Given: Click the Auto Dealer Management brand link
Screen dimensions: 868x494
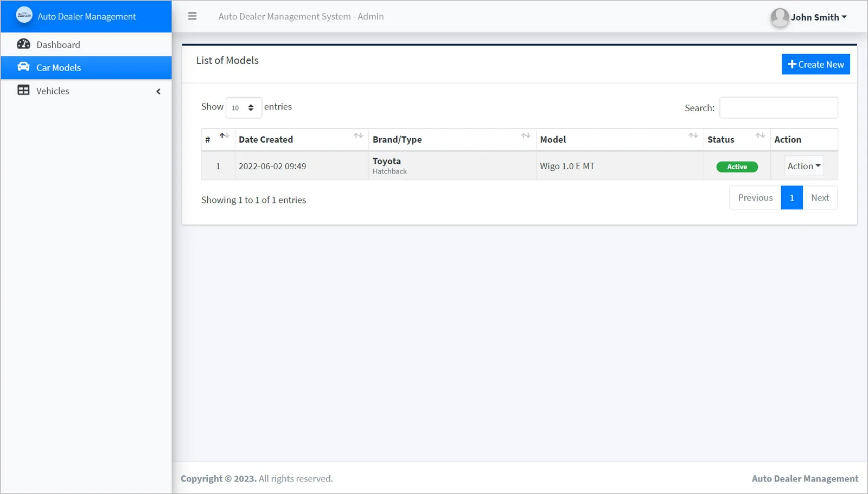Looking at the screenshot, I should 86,16.
